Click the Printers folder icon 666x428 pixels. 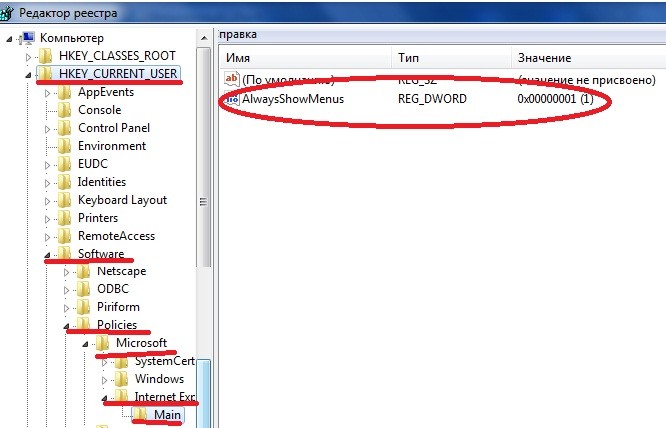65,218
